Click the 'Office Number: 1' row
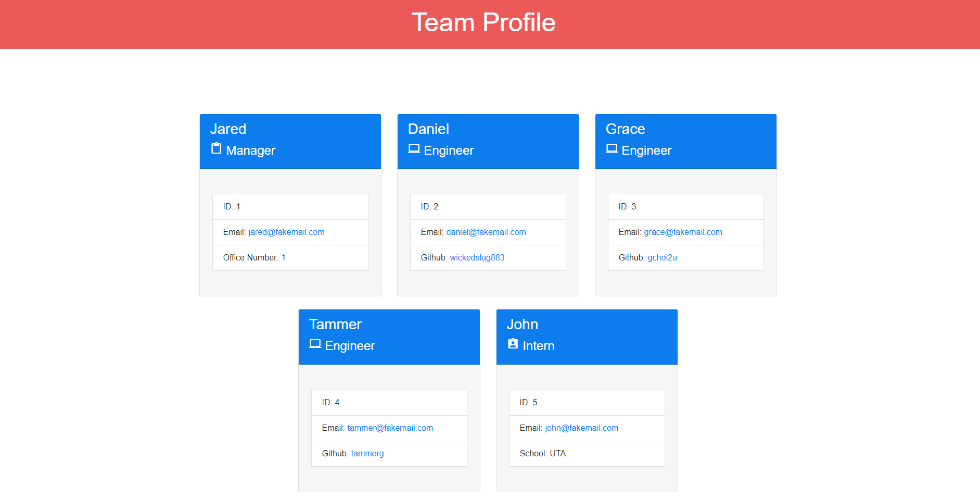Image resolution: width=980 pixels, height=498 pixels. click(290, 258)
